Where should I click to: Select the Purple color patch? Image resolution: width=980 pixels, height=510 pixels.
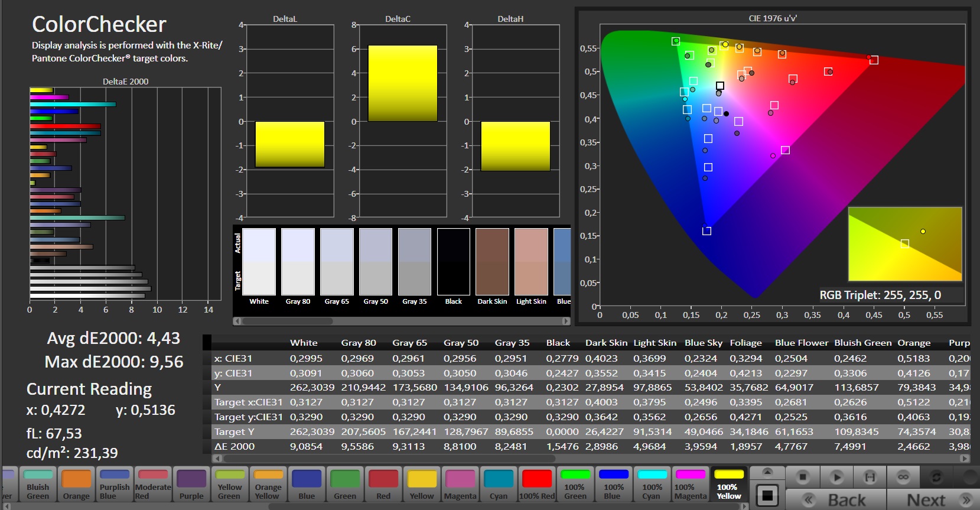coord(191,485)
